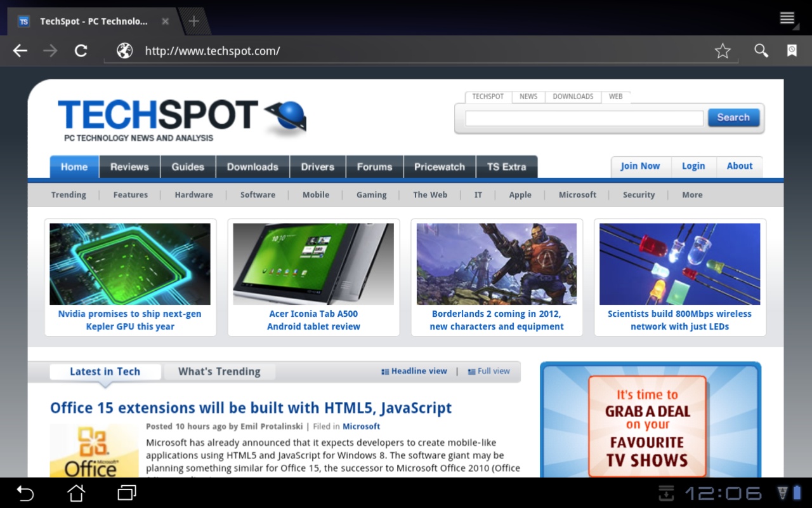Click the URL address field
The height and width of the screenshot is (508, 812).
click(421, 51)
